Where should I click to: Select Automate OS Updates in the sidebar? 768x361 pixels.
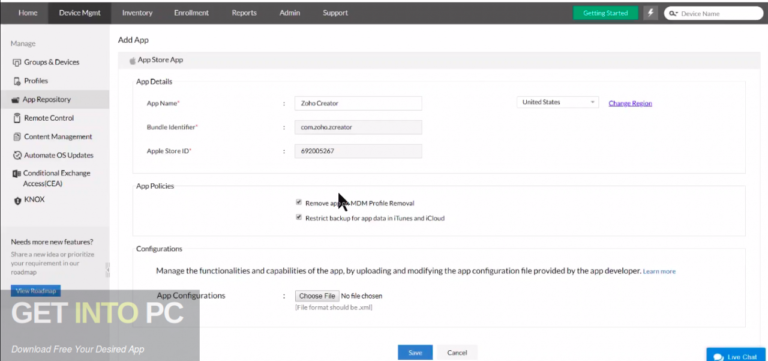[x=58, y=155]
